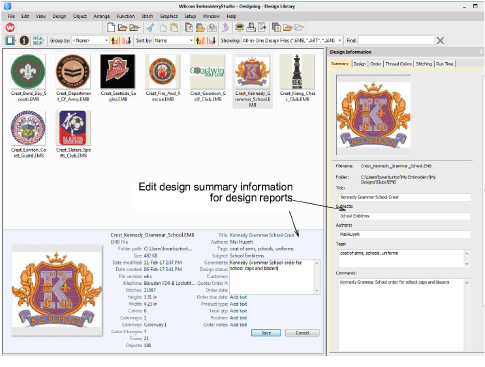Click the large crest preview in Summary tab

coord(373,115)
